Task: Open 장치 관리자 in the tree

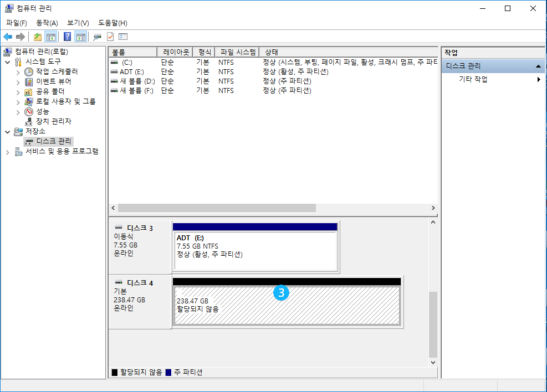Action: click(53, 121)
